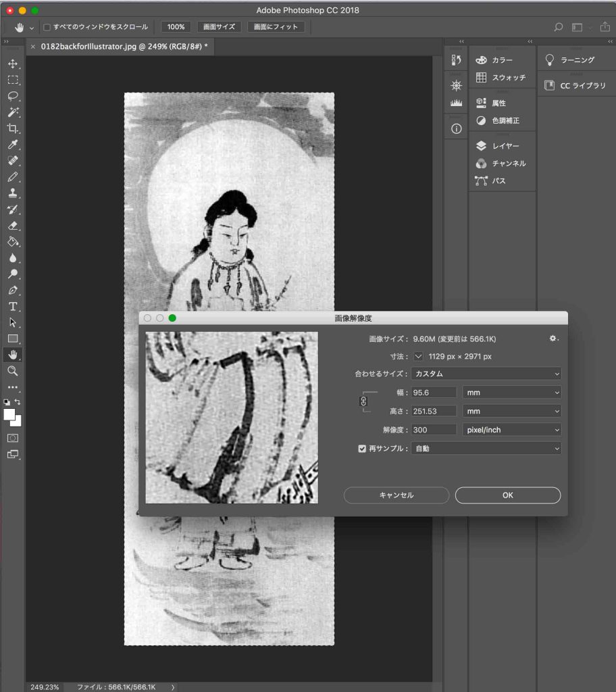The image size is (616, 692).
Task: Select the Eraser tool
Action: coord(13,226)
